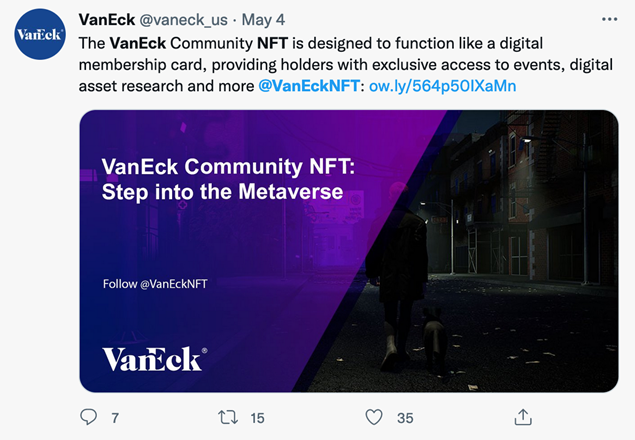Retweet this VanEck tweet
The image size is (635, 440).
click(x=228, y=417)
